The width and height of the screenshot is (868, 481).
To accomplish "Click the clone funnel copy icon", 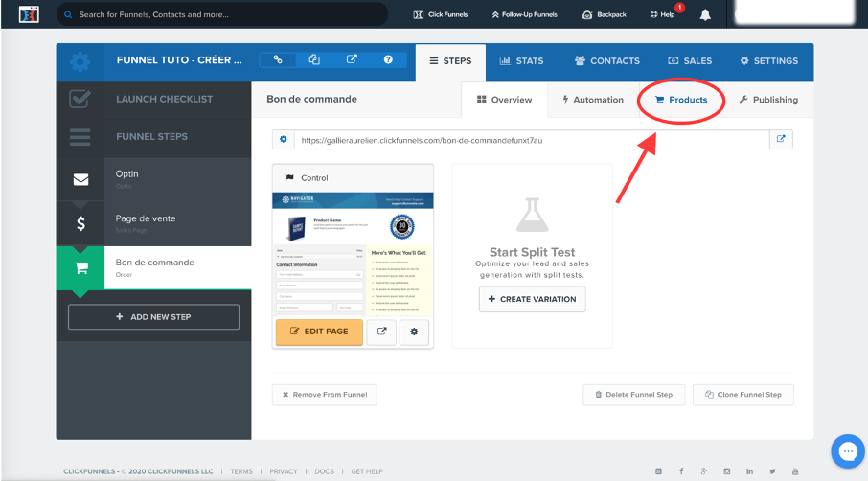I will pos(314,59).
